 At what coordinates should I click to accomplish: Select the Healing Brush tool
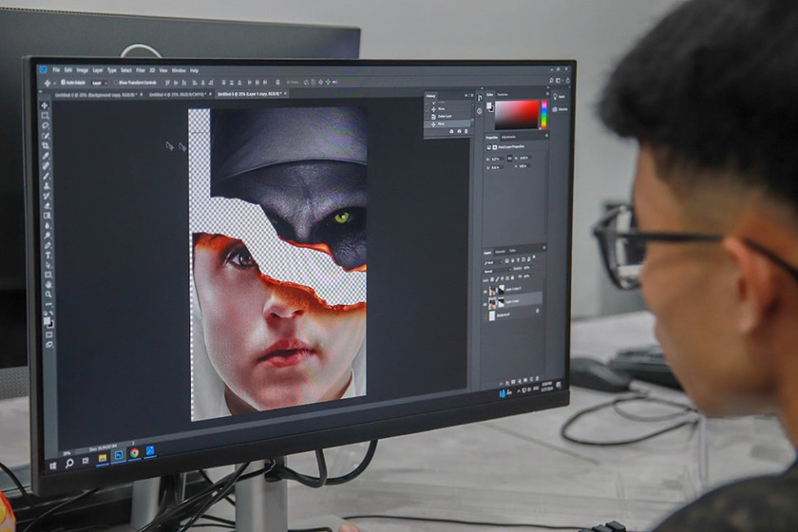pos(46,166)
